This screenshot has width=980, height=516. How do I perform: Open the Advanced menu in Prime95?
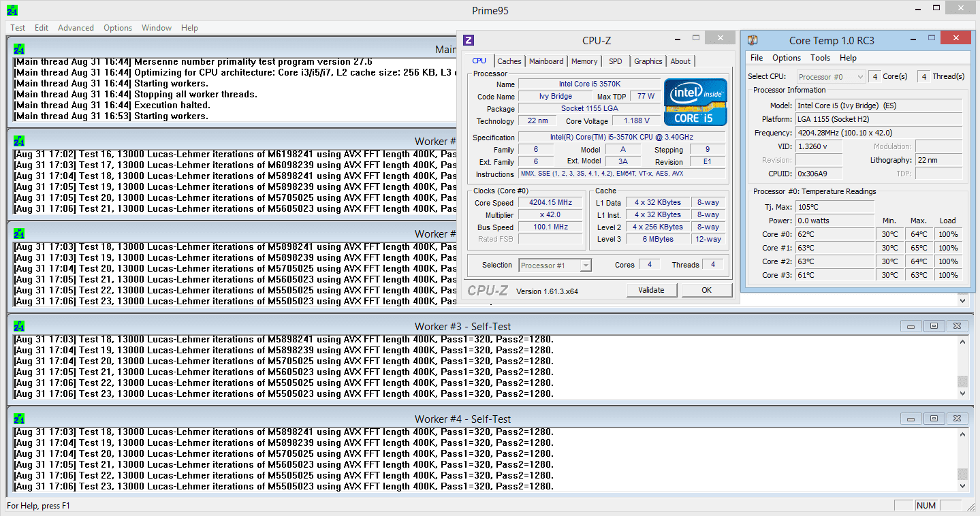click(76, 28)
